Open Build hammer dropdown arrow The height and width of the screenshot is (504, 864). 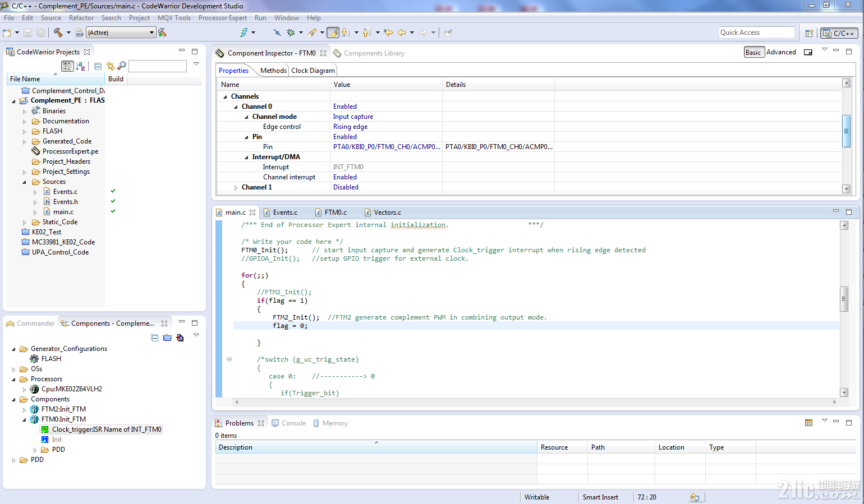click(x=68, y=33)
